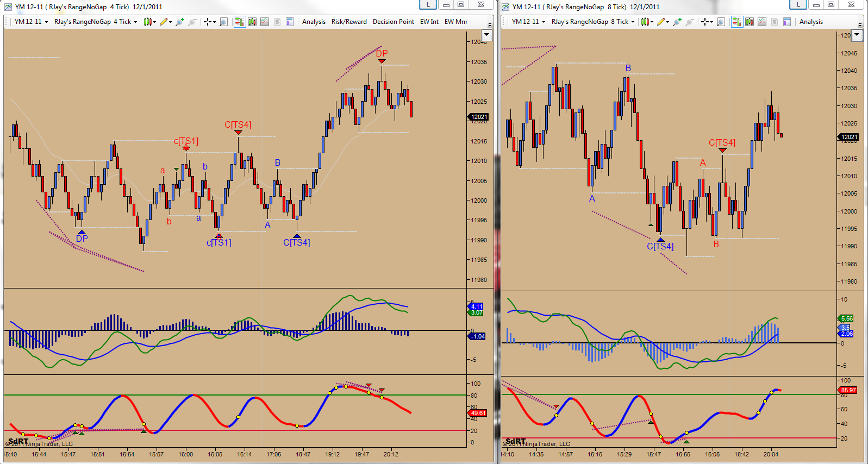
Task: Open RJay's RangeNoGap 8 Tick interval dropdown
Action: (x=593, y=22)
